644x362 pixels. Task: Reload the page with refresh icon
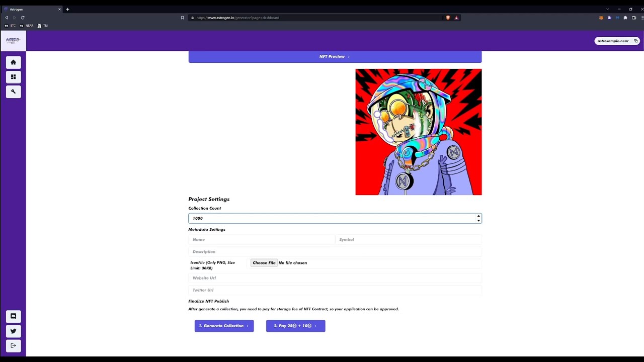[23, 18]
